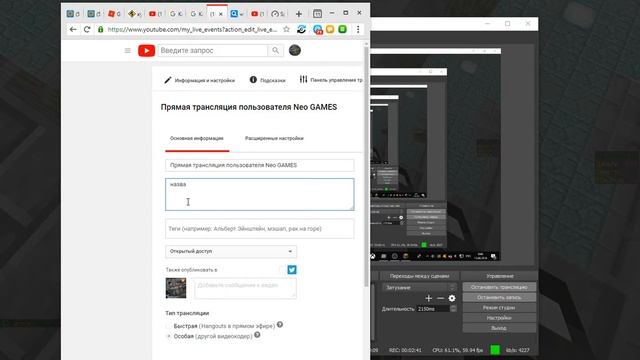Select the Быстрая broadcast type radio
Screen dimensions: 640x360
[169, 326]
